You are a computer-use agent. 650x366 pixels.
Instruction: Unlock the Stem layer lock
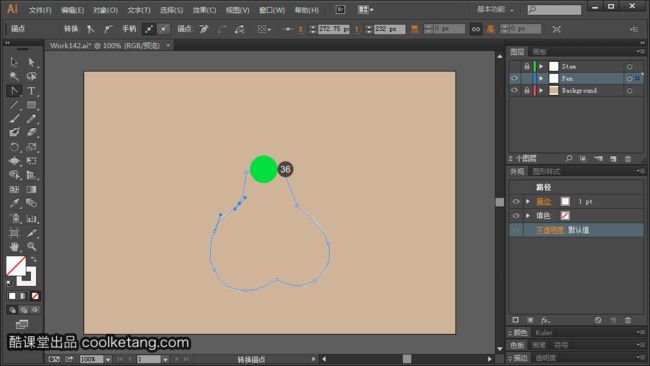point(526,66)
